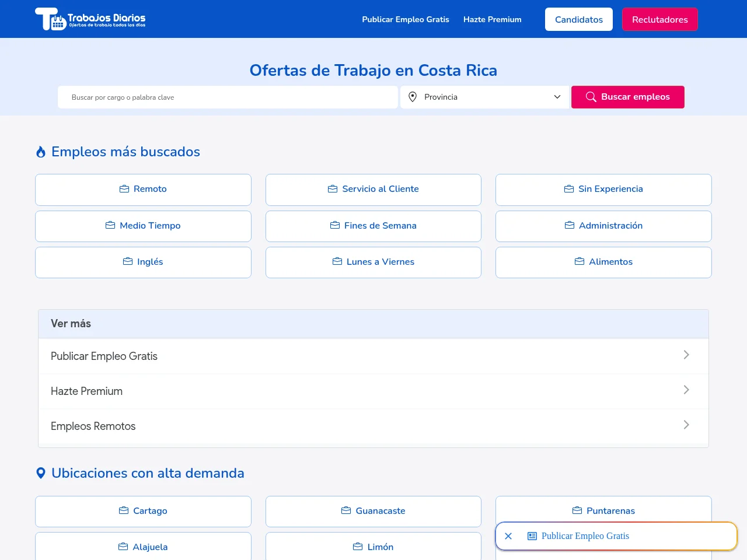Screen dimensions: 747x560
Task: Click briefcase icon beside Servicio al Cliente
Action: pos(333,189)
